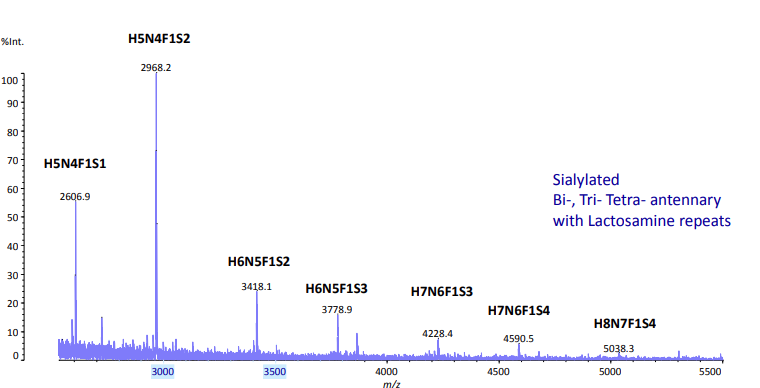Click the 2968.2 peak value label

[x=156, y=68]
